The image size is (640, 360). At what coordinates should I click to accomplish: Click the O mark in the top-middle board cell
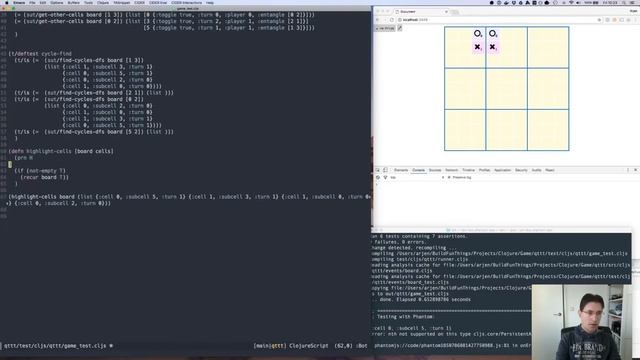[493, 33]
